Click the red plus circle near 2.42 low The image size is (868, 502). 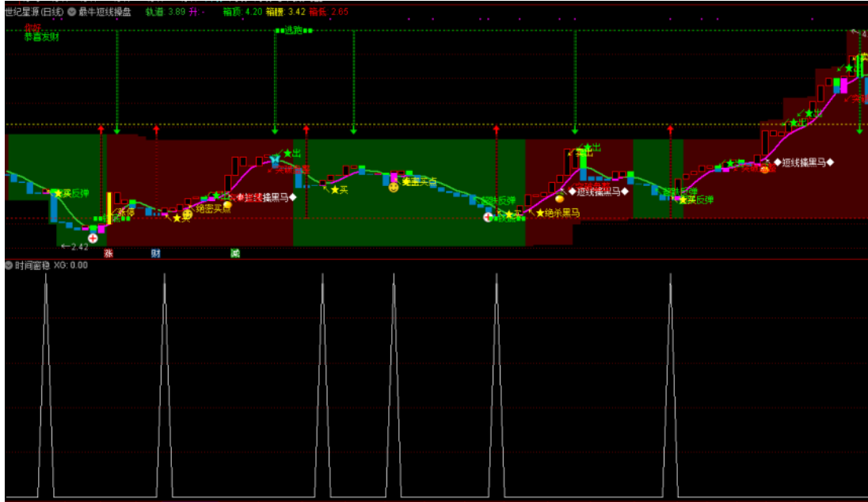(93, 238)
